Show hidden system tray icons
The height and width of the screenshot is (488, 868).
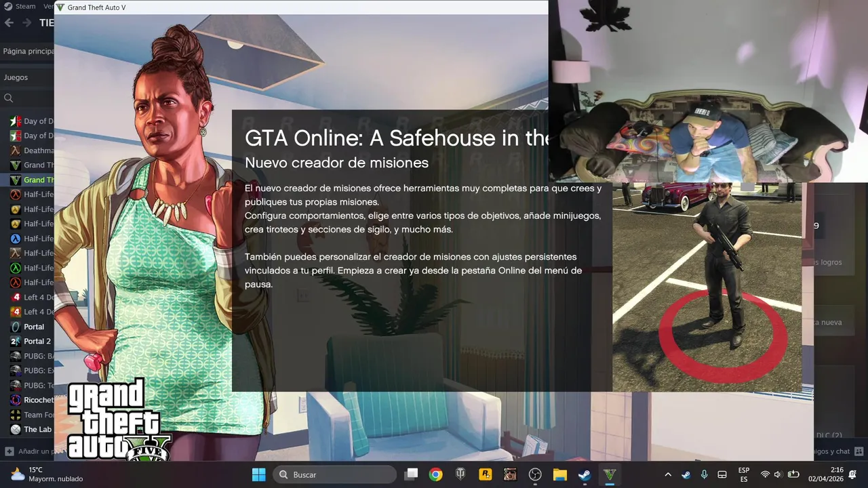click(x=668, y=474)
